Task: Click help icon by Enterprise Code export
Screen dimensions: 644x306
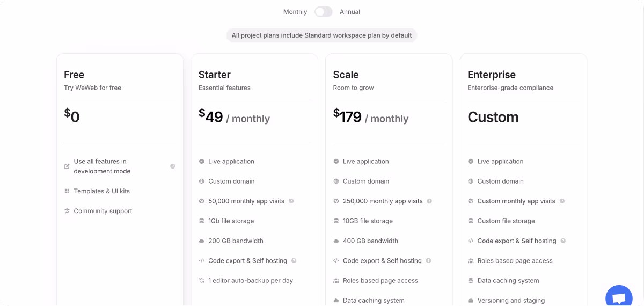Action: click(x=563, y=241)
